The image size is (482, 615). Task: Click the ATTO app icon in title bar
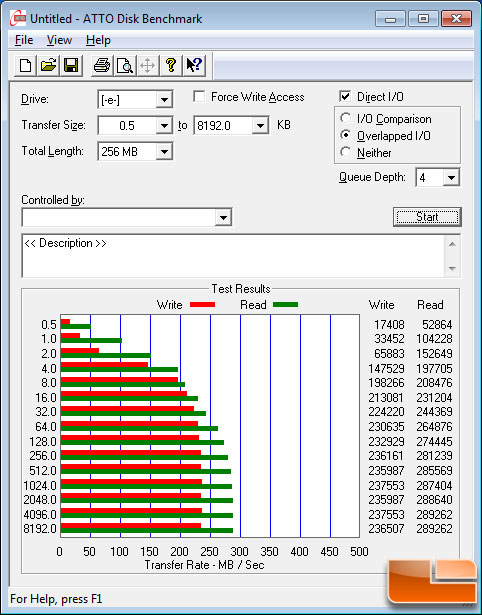coord(18,18)
